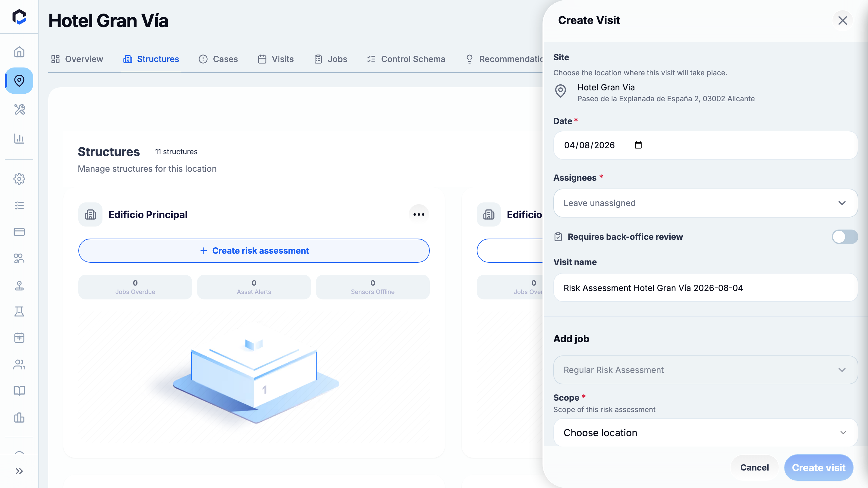Click the group-of-people sidebar icon
This screenshot has width=868, height=488.
coord(19,258)
